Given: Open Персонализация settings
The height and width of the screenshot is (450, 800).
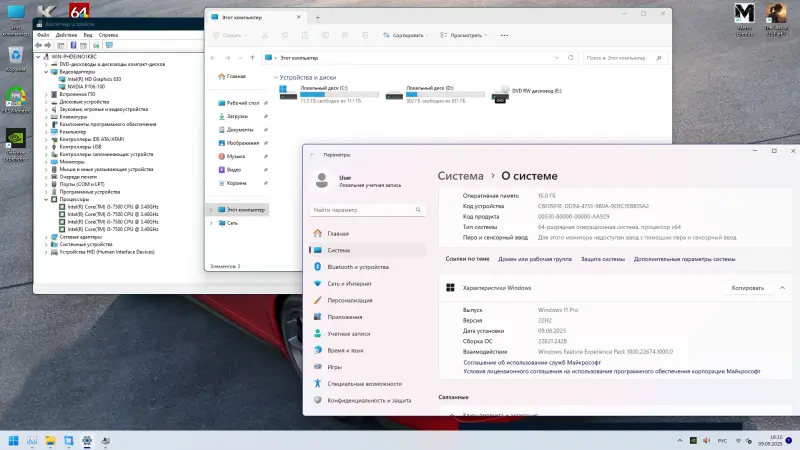Looking at the screenshot, I should point(367,301).
